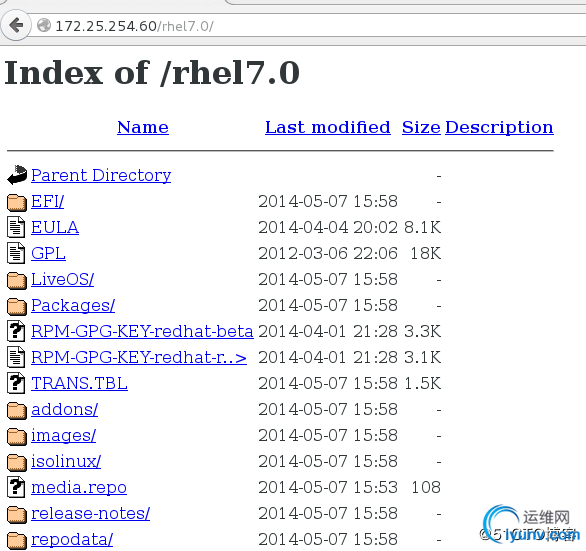This screenshot has height=551, width=586.
Task: Browse into the Packages/ directory link
Action: pos(73,305)
